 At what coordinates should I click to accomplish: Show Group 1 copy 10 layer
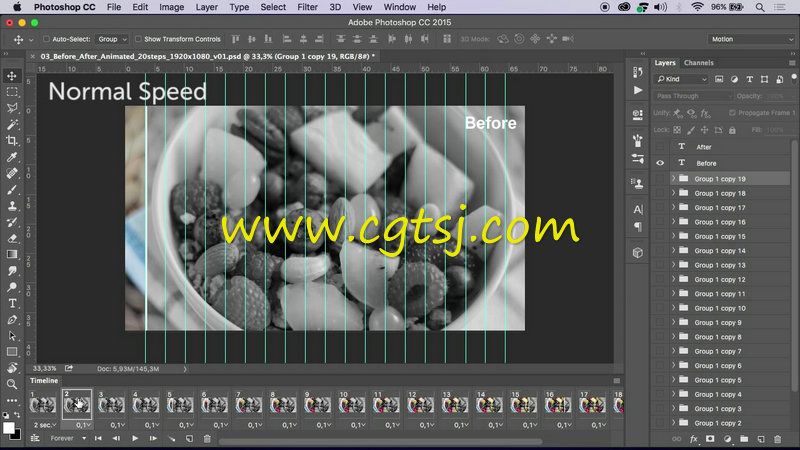[660, 308]
